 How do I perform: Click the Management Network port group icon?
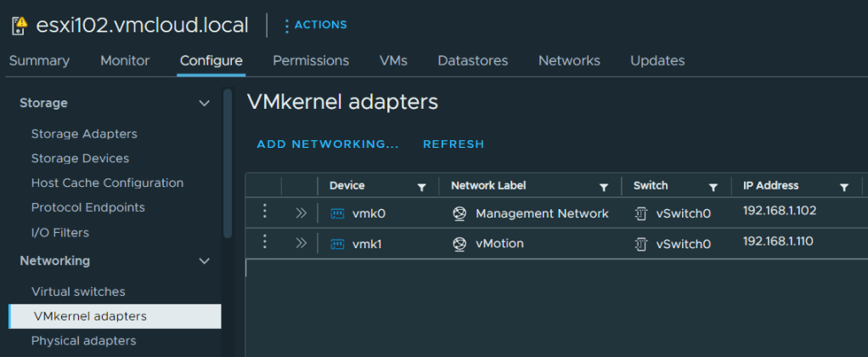pos(459,213)
